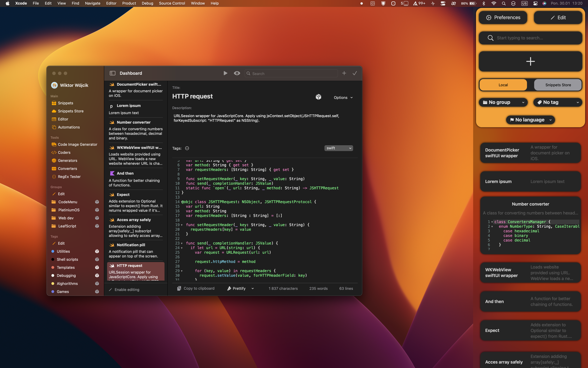The width and height of the screenshot is (588, 368).
Task: Open the Product menu
Action: click(129, 3)
